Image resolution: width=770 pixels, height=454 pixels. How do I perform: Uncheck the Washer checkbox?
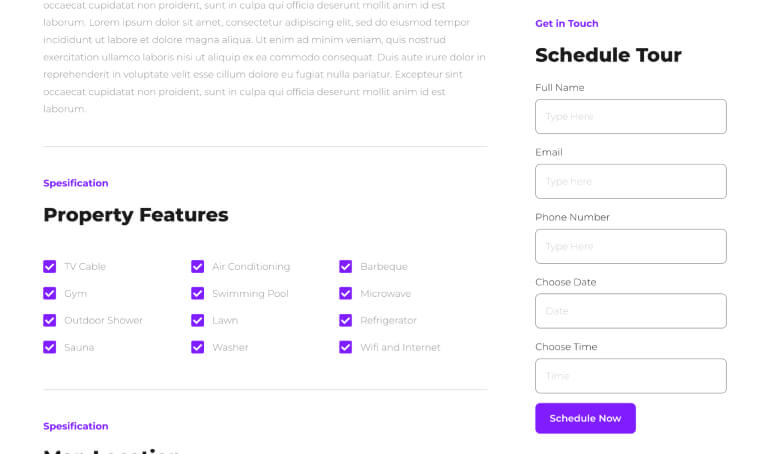(x=197, y=348)
